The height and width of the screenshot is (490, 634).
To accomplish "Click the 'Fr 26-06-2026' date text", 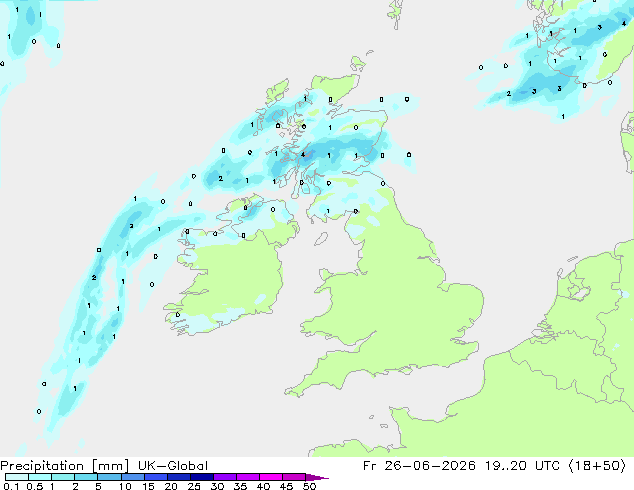I will [419, 466].
